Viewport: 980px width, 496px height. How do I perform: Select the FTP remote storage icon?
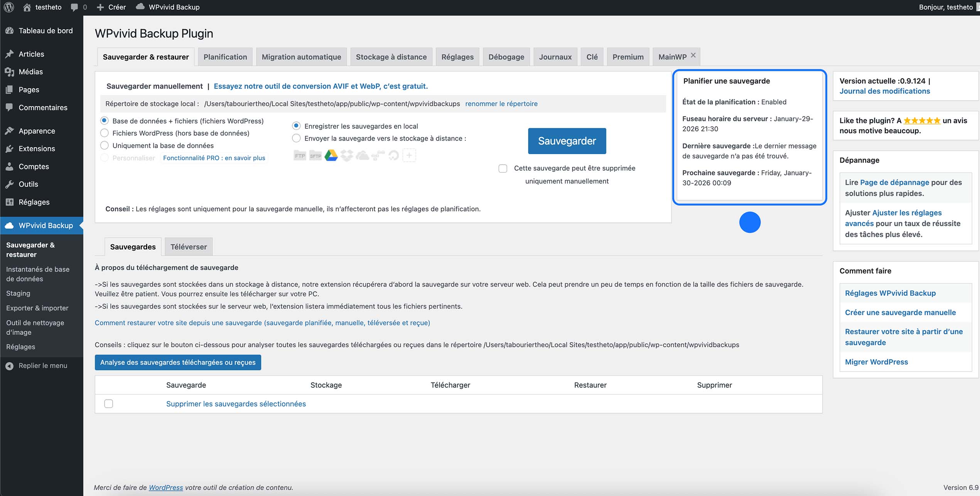click(299, 155)
